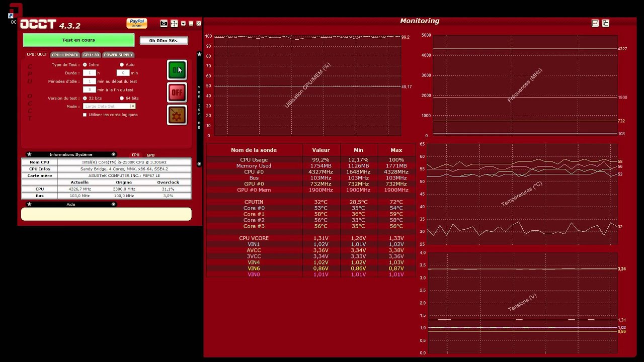This screenshot has height=362, width=644.
Task: Click the elapsed time 0h 00m 56s display
Action: point(164,41)
